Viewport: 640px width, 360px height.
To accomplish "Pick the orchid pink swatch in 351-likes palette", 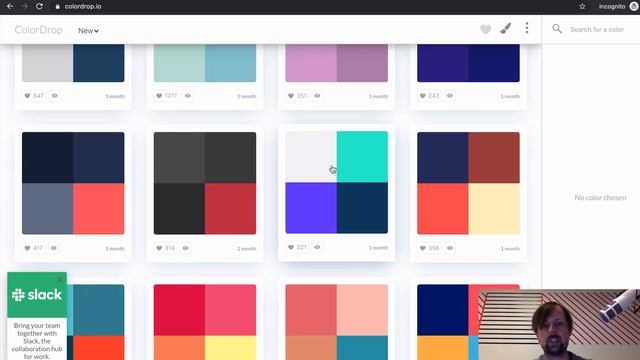I will (x=311, y=63).
